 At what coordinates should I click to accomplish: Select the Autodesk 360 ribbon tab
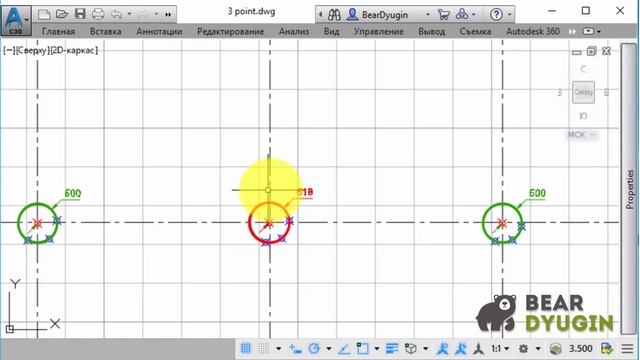[x=533, y=31]
